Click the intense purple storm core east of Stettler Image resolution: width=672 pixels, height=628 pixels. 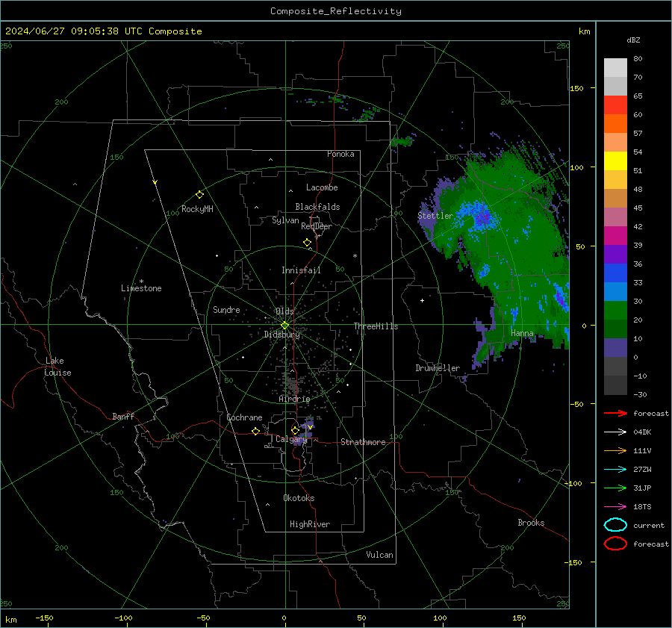pos(482,218)
